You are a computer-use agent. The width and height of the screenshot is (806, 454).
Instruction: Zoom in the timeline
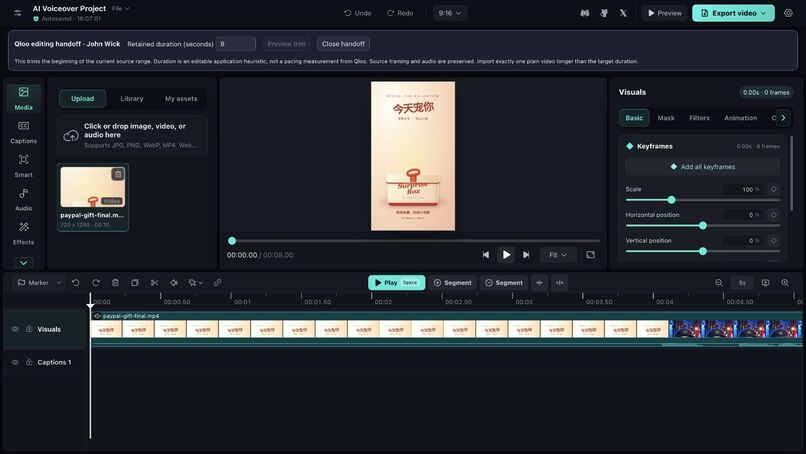[785, 283]
